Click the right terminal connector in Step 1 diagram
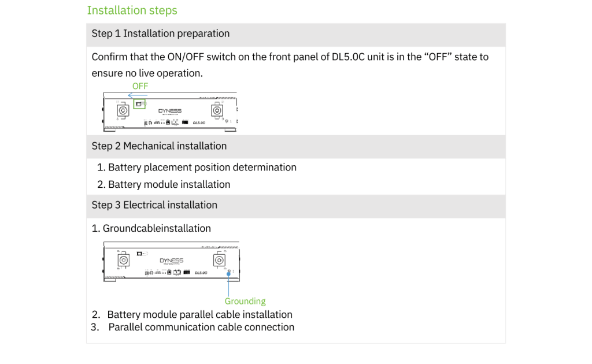This screenshot has width=592, height=364. [217, 110]
